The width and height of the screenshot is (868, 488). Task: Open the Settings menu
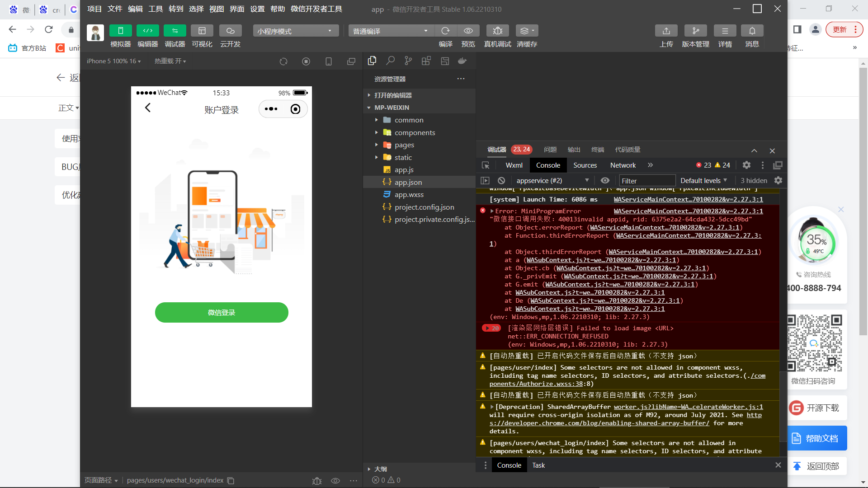click(257, 9)
